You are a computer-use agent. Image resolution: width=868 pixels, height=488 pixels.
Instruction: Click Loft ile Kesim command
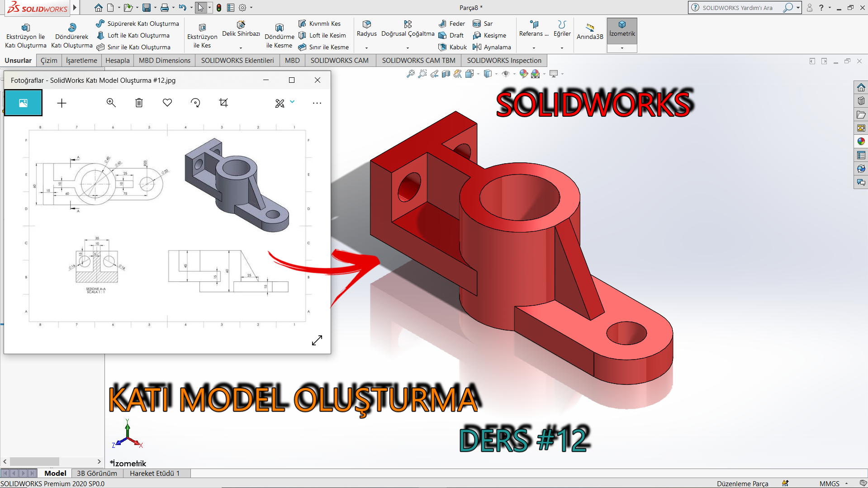click(323, 35)
